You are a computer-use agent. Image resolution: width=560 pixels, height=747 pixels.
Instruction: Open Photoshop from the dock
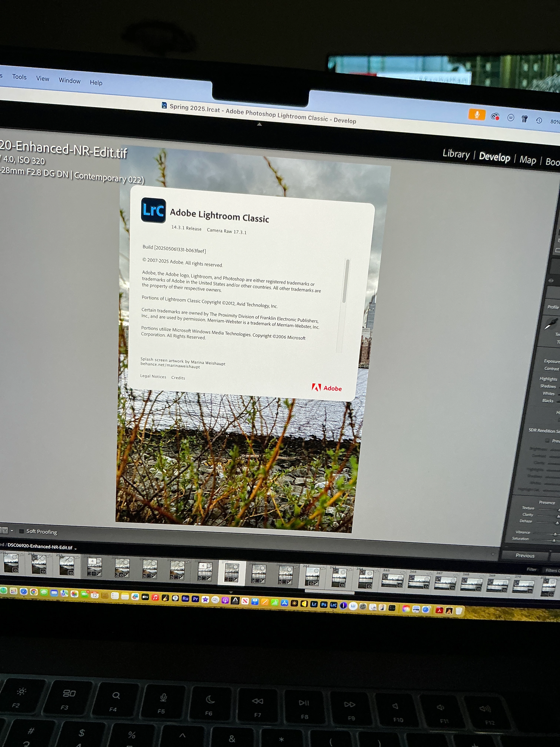pyautogui.click(x=323, y=605)
